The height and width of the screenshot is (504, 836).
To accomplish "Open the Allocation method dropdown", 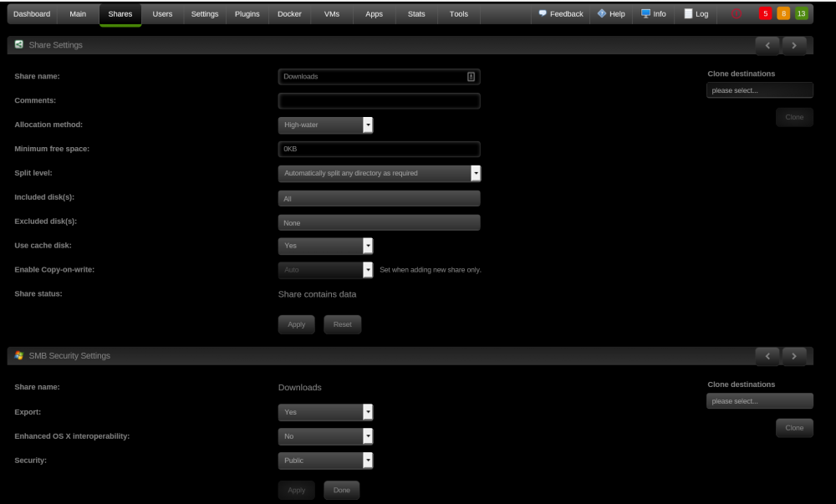I will (325, 125).
